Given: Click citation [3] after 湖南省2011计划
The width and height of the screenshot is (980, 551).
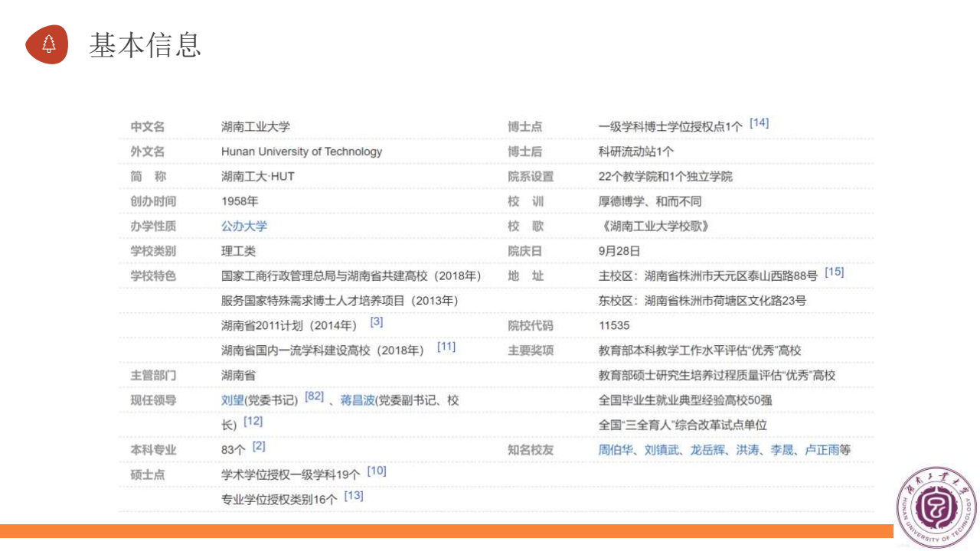Looking at the screenshot, I should (x=377, y=322).
